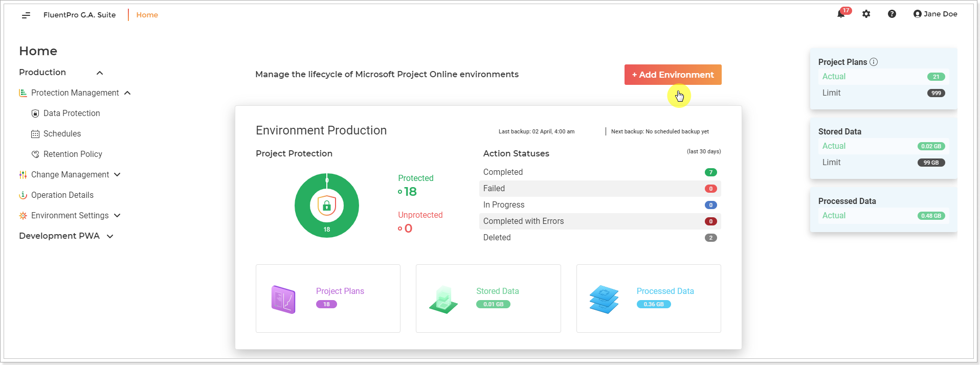980x365 pixels.
Task: Click the Schedules calendar icon
Action: [x=35, y=134]
